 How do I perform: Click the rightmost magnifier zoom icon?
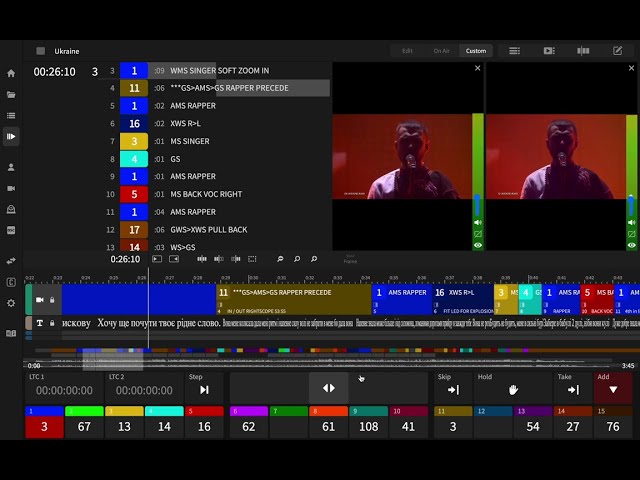pyautogui.click(x=314, y=259)
